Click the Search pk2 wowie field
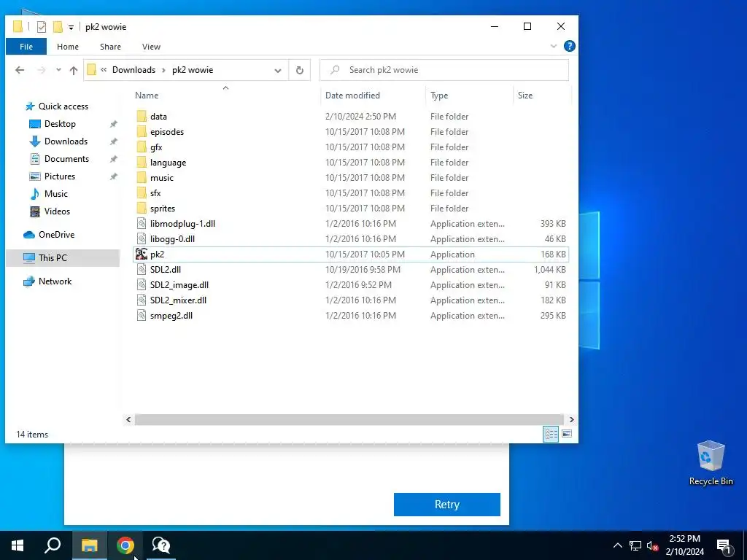This screenshot has height=560, width=747. 444,70
